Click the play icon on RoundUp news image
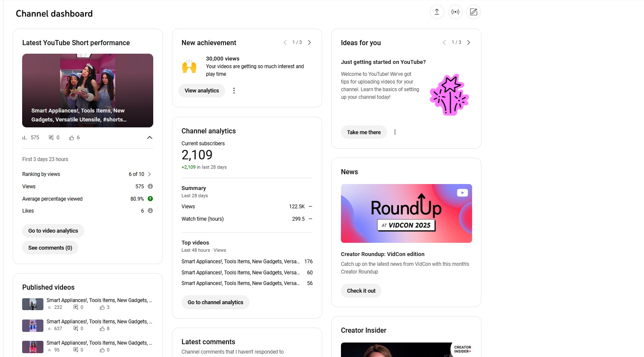This screenshot has width=644, height=357. pyautogui.click(x=462, y=193)
